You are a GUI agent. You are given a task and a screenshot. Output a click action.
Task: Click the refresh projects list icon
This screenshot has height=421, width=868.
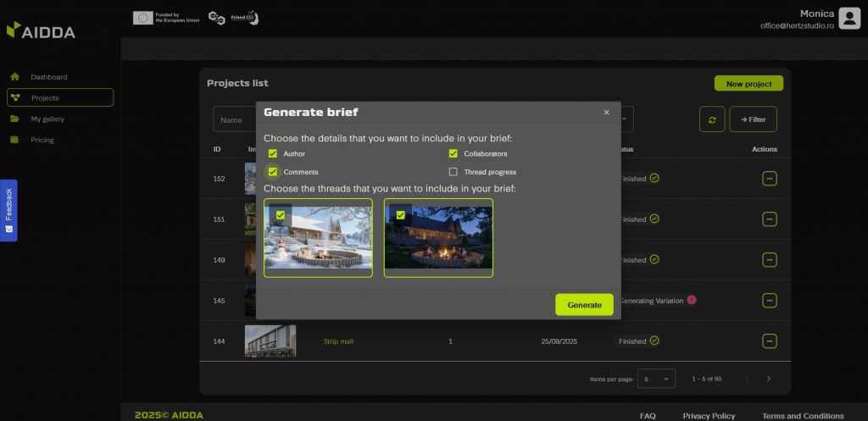tap(712, 119)
